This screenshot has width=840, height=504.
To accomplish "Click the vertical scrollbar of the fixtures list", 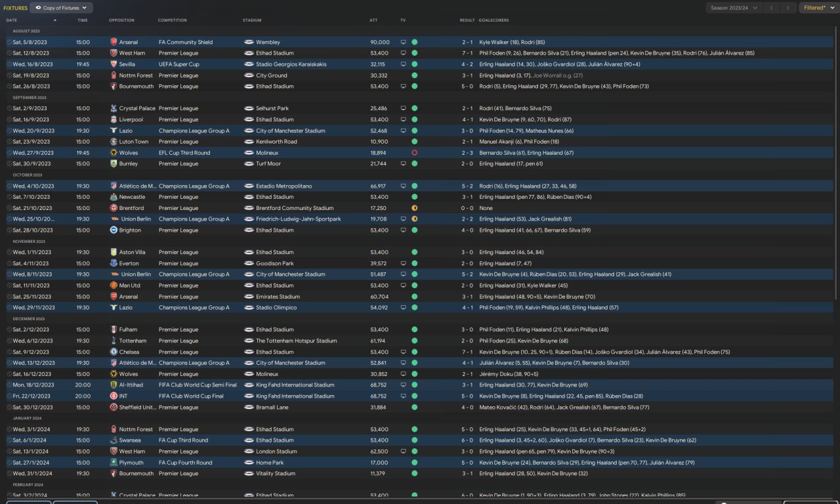I will (835, 164).
